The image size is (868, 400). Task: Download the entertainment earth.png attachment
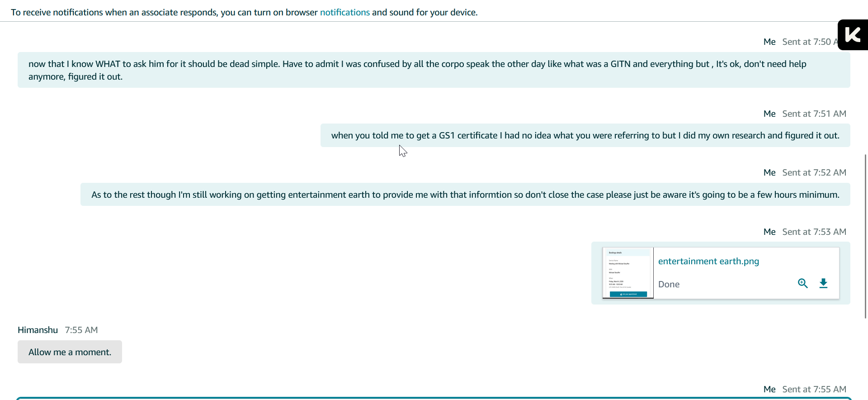coord(823,283)
